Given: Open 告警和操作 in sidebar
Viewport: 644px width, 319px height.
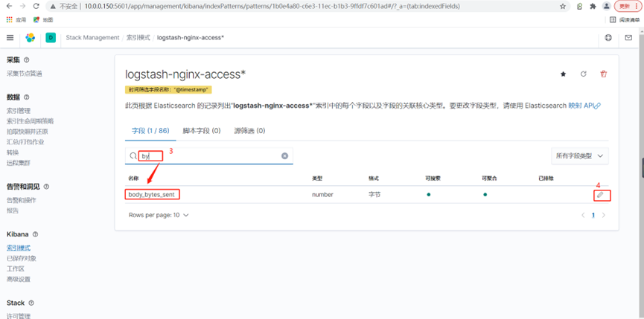Looking at the screenshot, I should coord(22,200).
